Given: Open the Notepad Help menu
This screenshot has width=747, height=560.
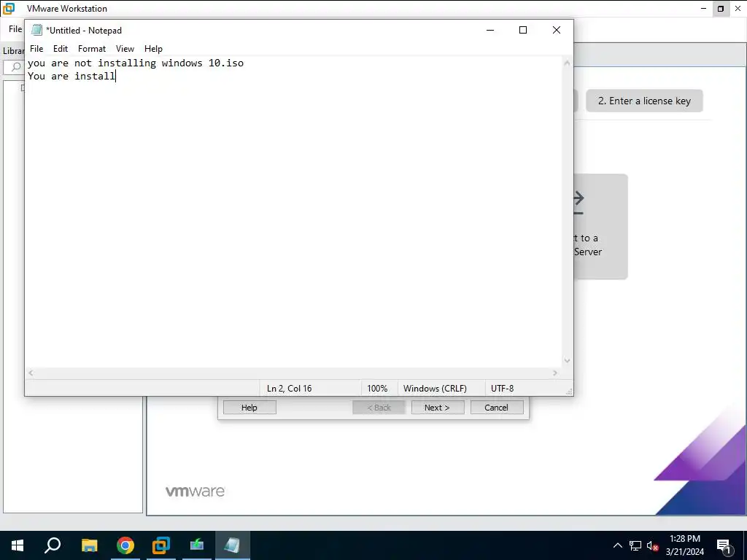Looking at the screenshot, I should pyautogui.click(x=153, y=49).
